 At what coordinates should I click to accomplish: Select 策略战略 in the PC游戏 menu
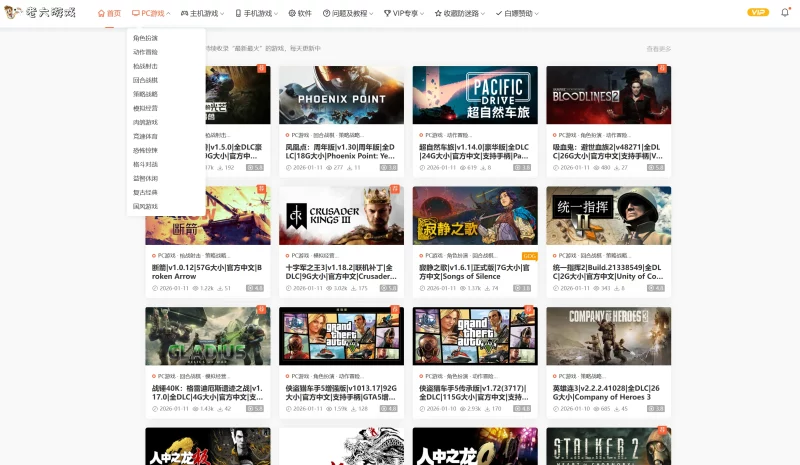[x=145, y=94]
